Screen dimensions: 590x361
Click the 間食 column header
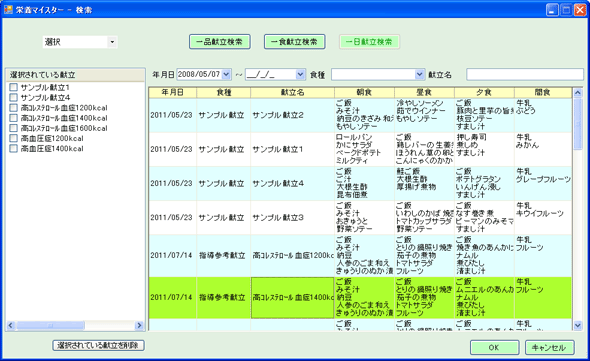click(543, 92)
